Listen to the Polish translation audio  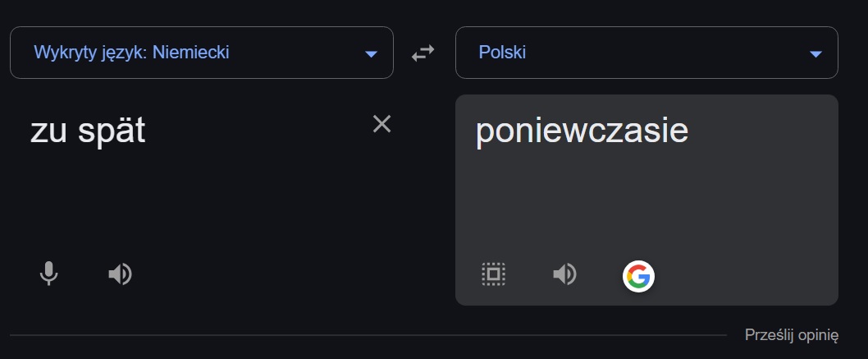[x=564, y=274]
